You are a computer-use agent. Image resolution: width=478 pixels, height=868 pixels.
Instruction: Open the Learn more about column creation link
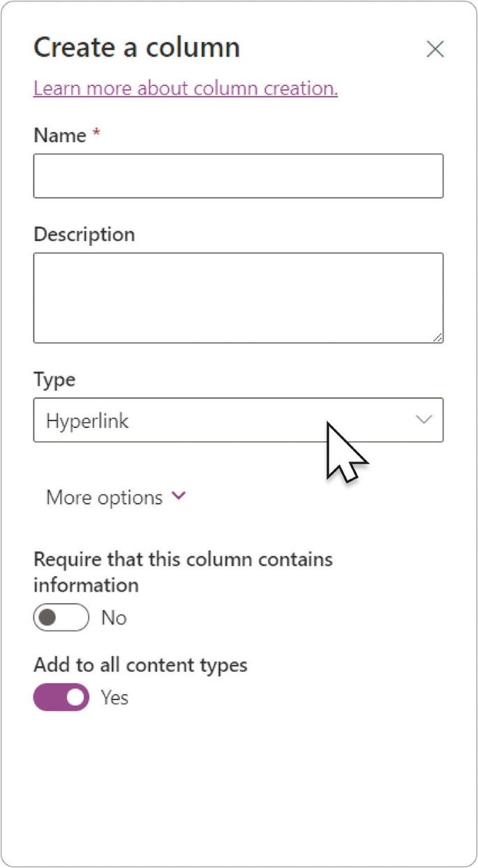coord(186,89)
